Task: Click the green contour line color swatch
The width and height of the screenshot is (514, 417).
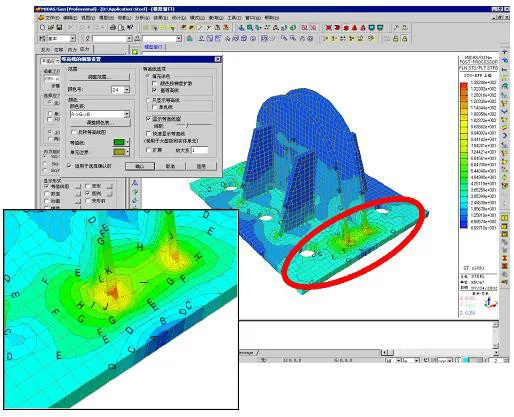Action: pos(119,142)
